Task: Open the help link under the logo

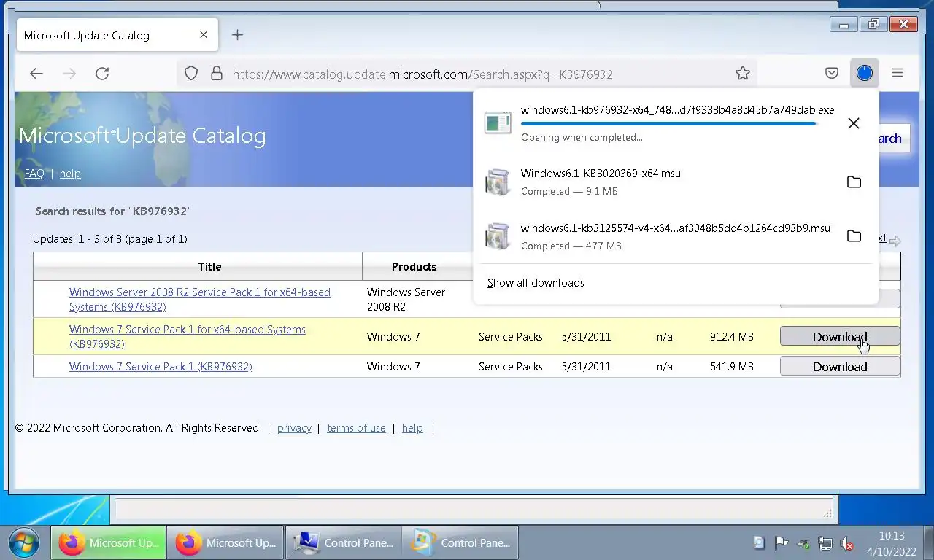Action: [x=70, y=174]
